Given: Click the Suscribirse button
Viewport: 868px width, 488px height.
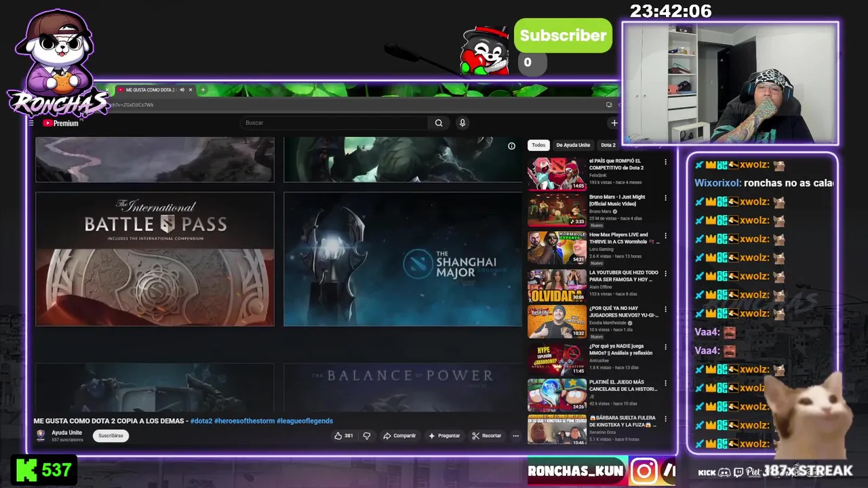Looking at the screenshot, I should [x=111, y=436].
